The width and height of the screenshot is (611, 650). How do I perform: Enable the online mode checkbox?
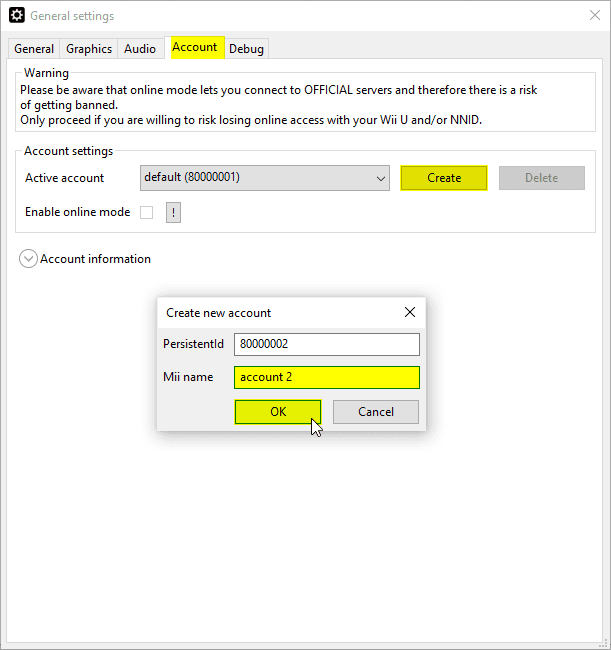pyautogui.click(x=147, y=212)
